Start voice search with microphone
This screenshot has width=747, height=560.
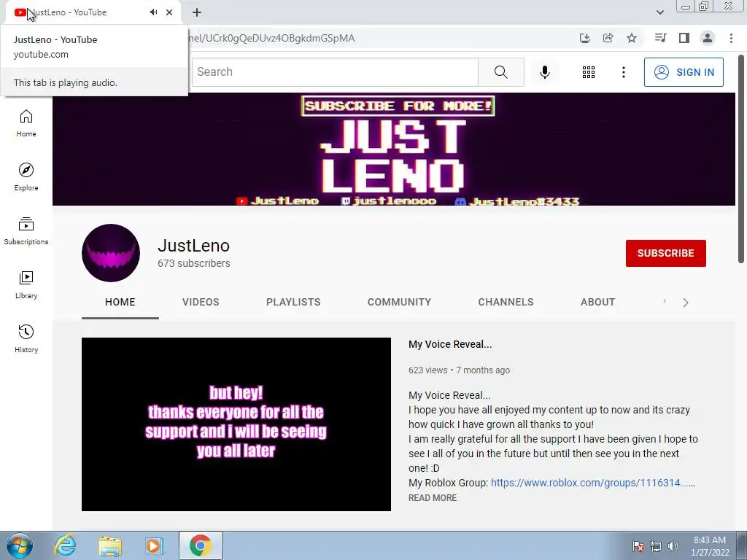544,72
